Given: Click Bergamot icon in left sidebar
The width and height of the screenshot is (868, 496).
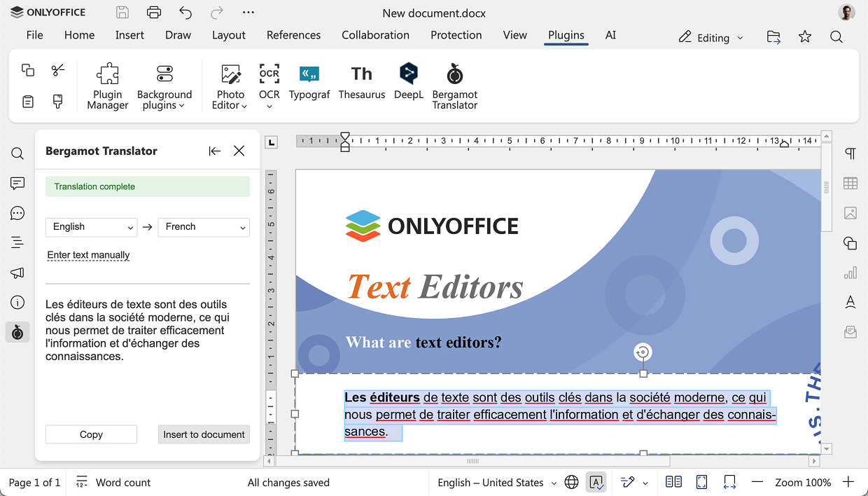Looking at the screenshot, I should pos(17,333).
